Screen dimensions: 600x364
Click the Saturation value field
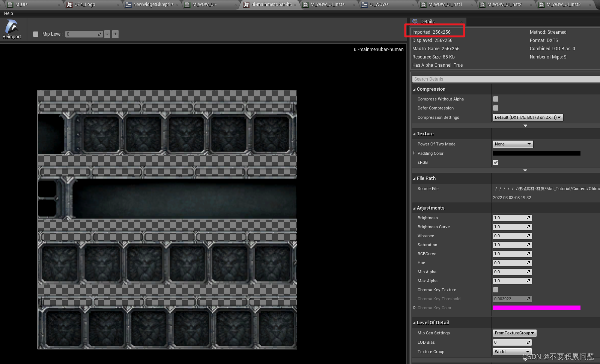512,245
